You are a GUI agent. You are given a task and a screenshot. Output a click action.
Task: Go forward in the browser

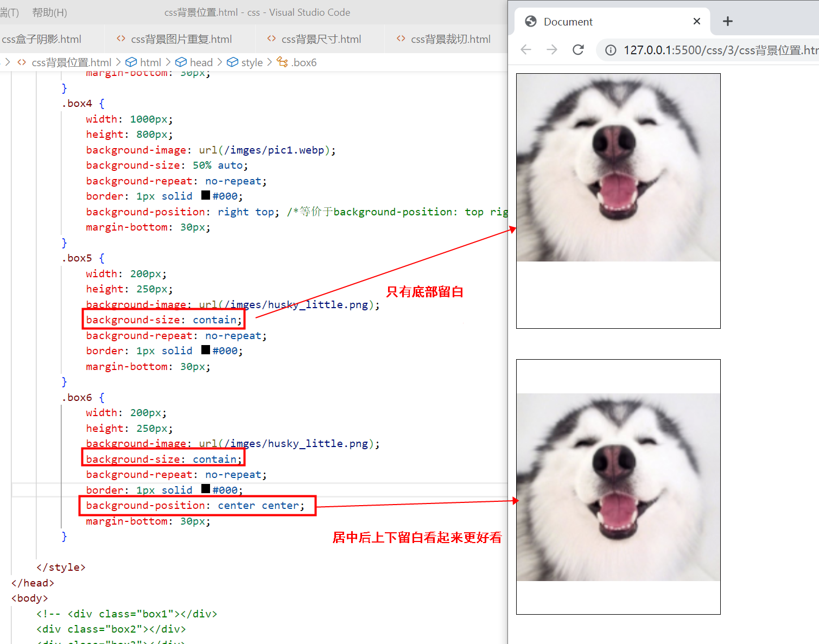[552, 49]
